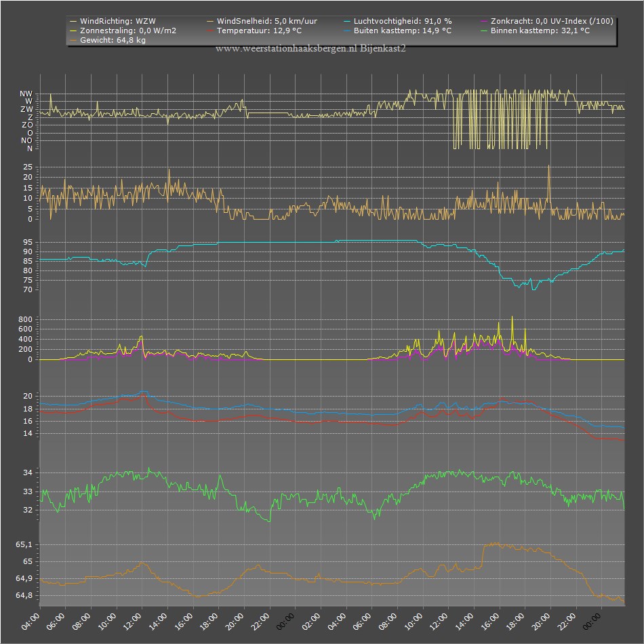Click the Luchtvochtigheid: 91,0 % legend entry
Image resolution: width=644 pixels, height=644 pixels.
(397, 21)
